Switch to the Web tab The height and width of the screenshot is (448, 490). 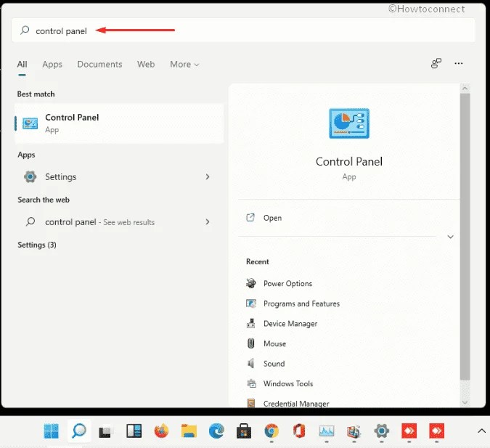146,64
